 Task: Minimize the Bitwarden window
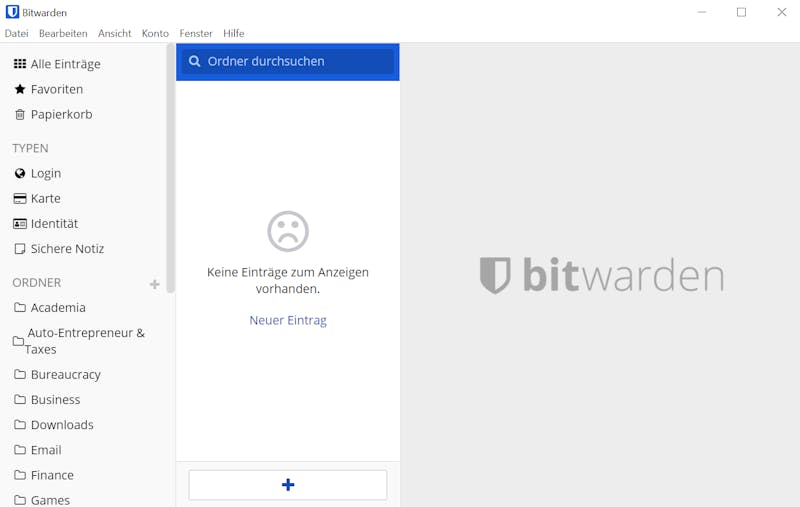[702, 12]
